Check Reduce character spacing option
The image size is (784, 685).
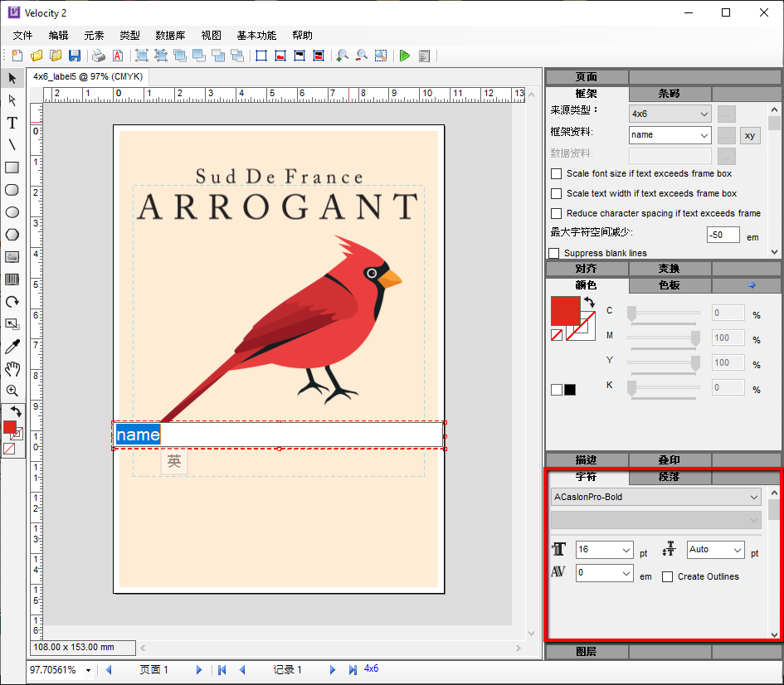click(557, 214)
